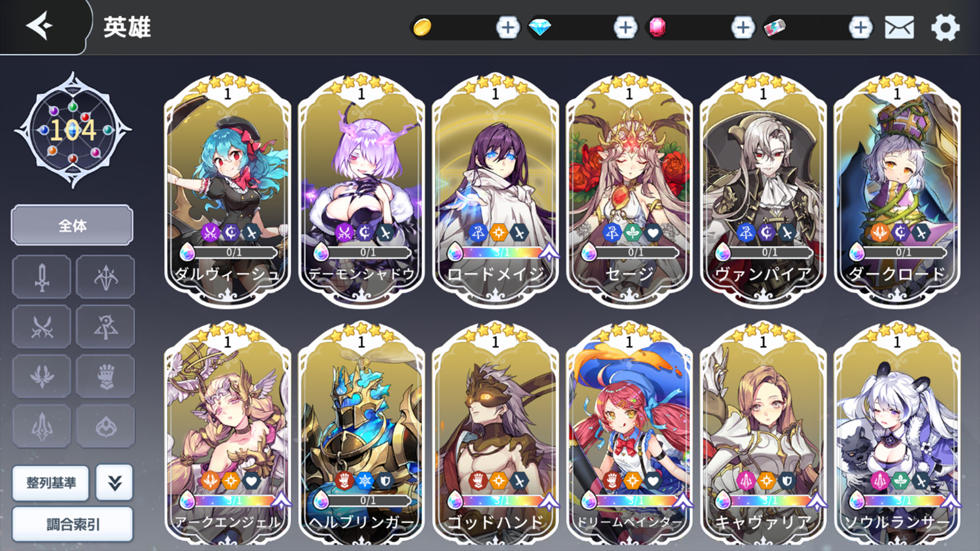Filter heroes by gauntlet fist class
The width and height of the screenshot is (980, 551).
click(106, 377)
